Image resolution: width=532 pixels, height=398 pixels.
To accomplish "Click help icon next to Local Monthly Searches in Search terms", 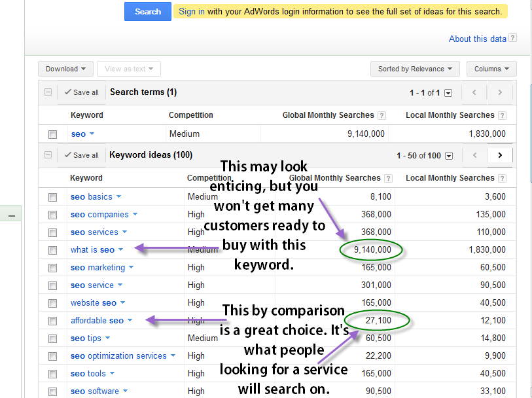I will coord(502,115).
